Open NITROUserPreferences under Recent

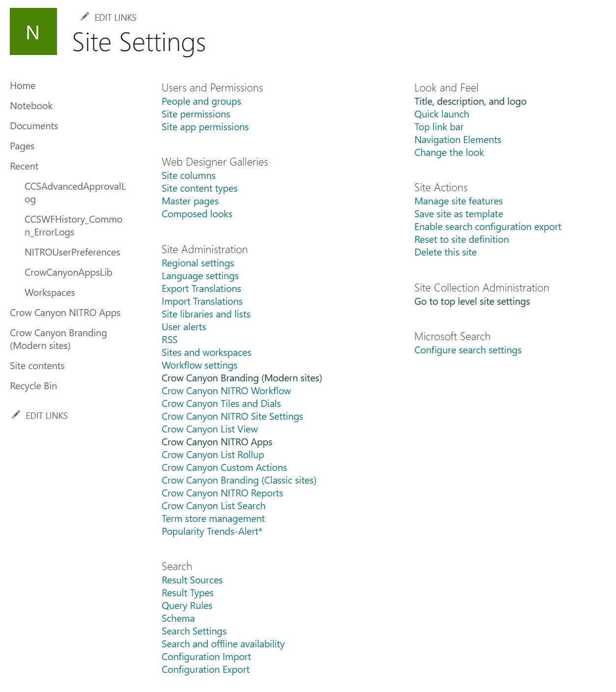coord(72,252)
